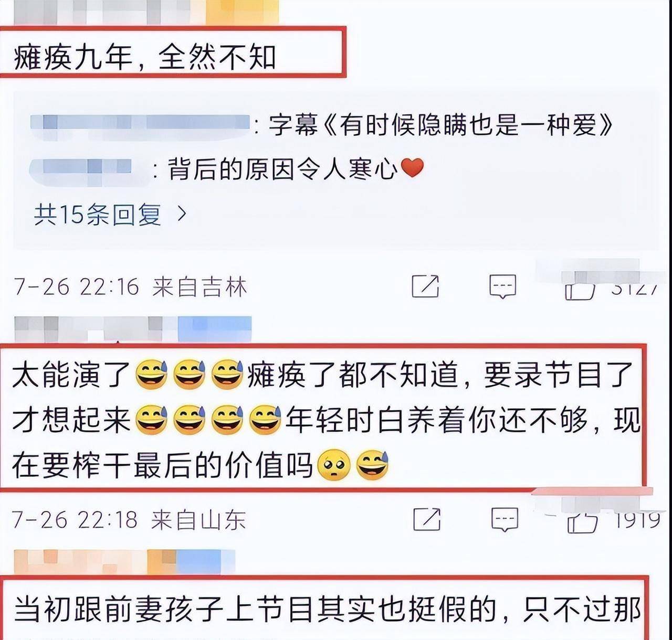Expand replies via the chevron after 共15条回复
The width and height of the screenshot is (672, 640).
click(x=182, y=214)
